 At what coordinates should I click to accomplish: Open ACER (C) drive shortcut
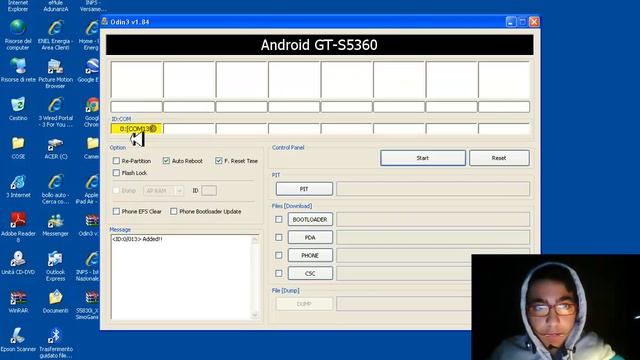click(x=56, y=148)
